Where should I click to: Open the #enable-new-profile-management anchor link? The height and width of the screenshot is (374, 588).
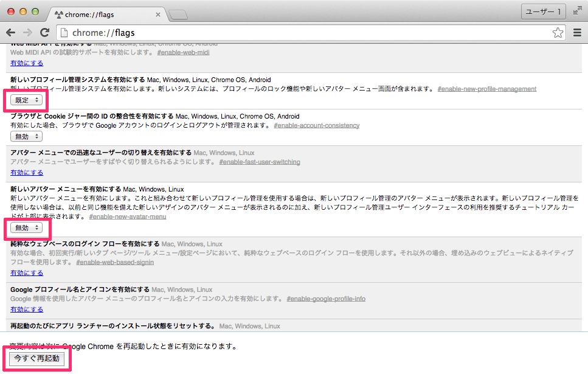point(486,89)
